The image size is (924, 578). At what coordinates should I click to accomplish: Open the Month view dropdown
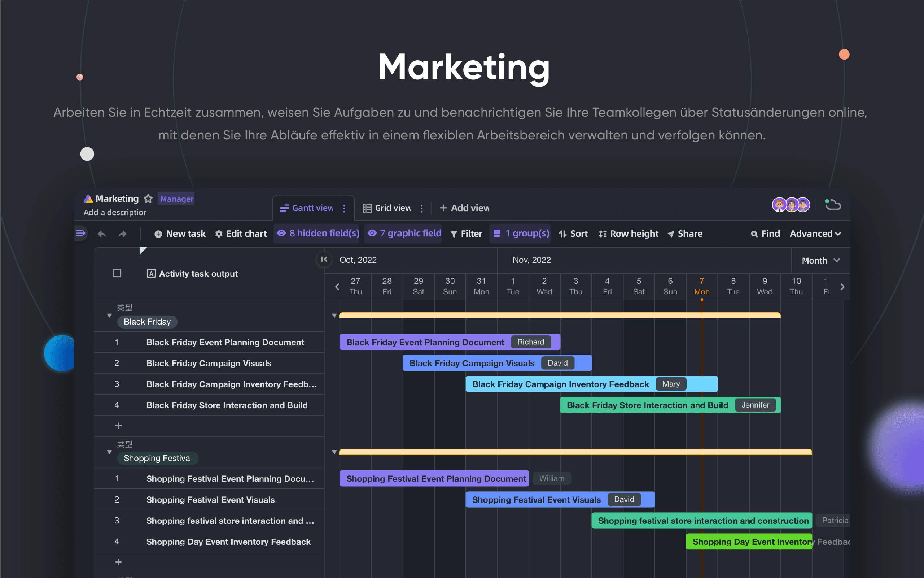point(820,260)
